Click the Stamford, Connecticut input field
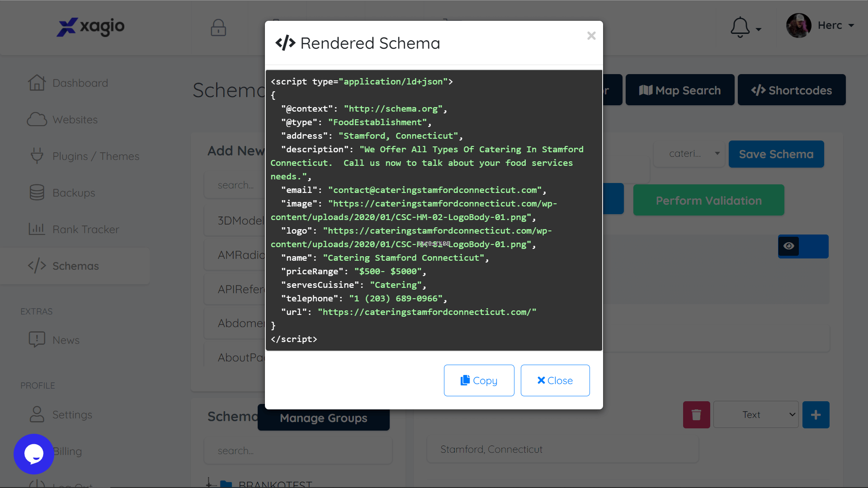Screen dimensions: 868x488 (562, 449)
